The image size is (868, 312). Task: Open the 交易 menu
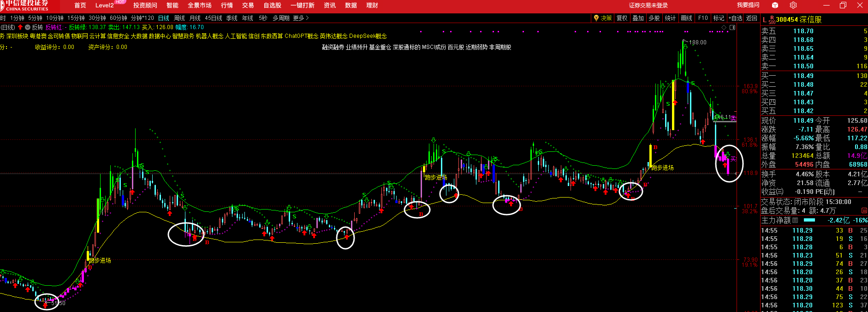pos(248,6)
